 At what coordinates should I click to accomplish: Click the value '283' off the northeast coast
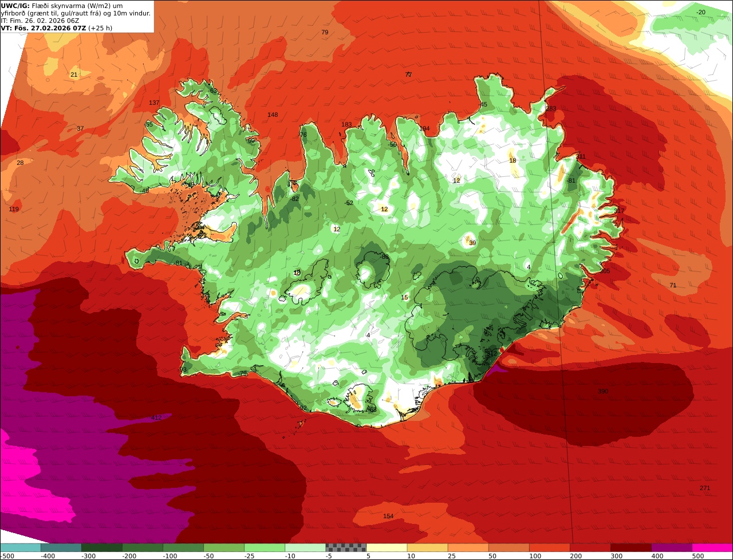pyautogui.click(x=551, y=109)
